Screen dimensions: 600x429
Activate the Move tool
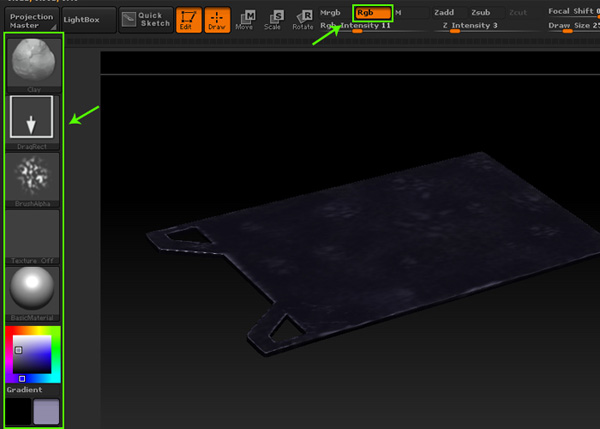point(244,19)
